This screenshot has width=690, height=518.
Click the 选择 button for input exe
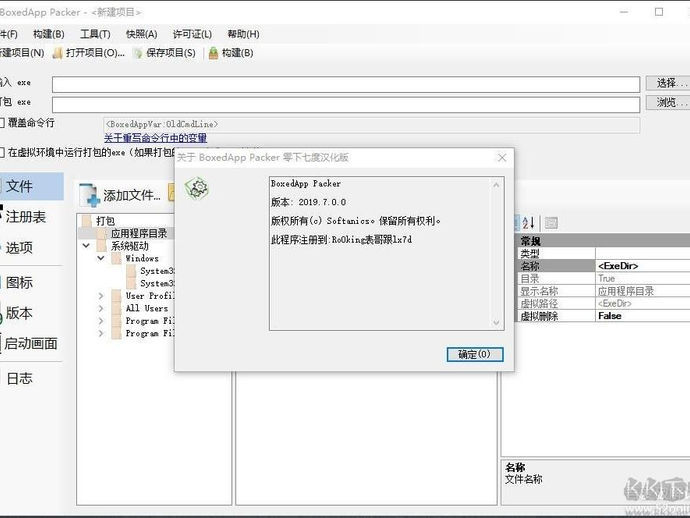point(668,83)
